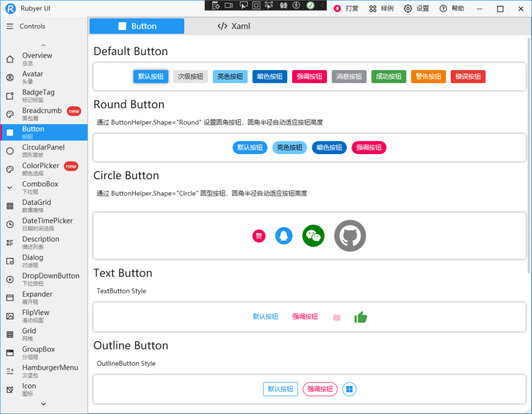Click the green thumbs-up text button

[x=361, y=317]
